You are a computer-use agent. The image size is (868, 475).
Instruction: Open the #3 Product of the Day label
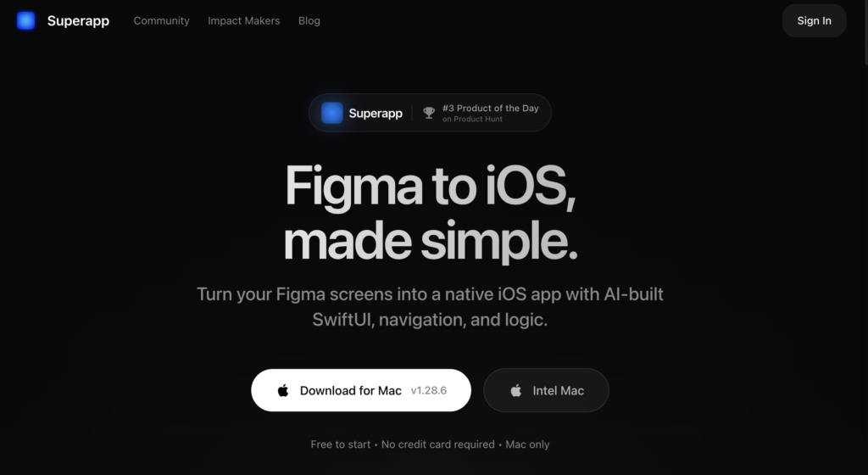[x=491, y=108]
